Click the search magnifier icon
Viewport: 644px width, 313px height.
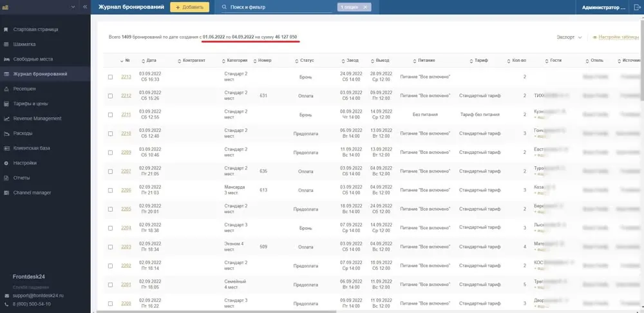224,7
